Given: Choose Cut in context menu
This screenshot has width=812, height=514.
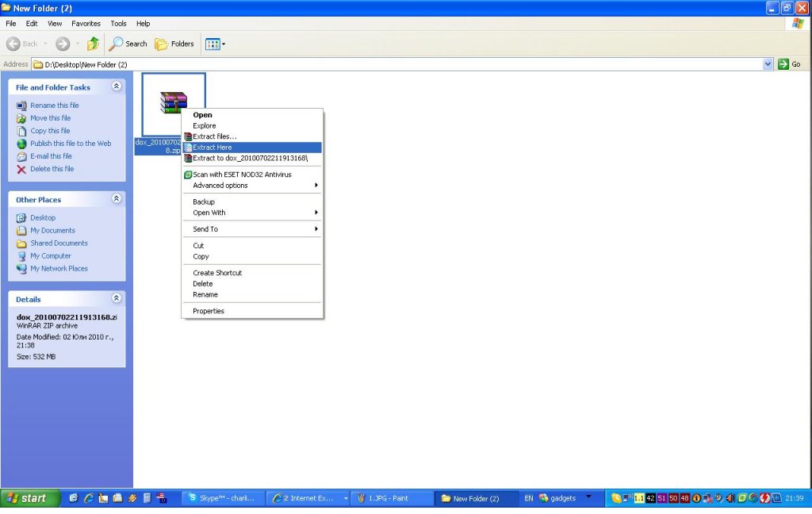Looking at the screenshot, I should pos(252,246).
